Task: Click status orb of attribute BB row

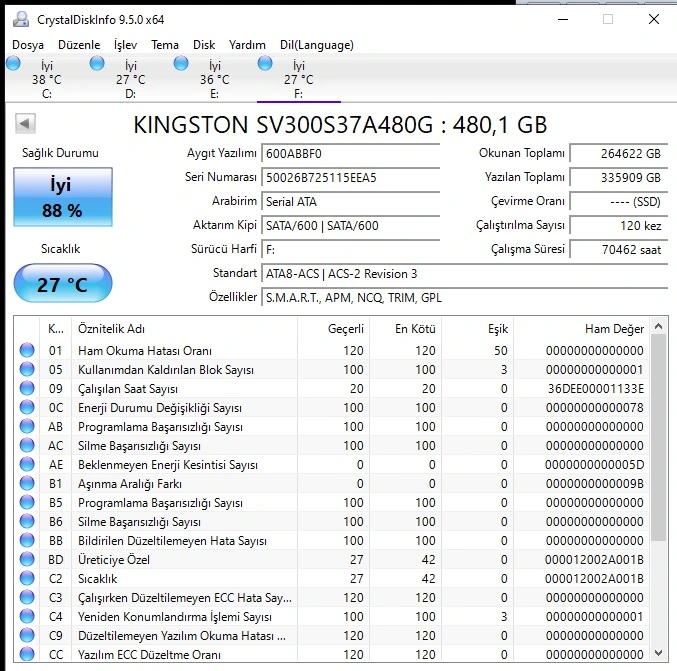Action: pos(27,540)
